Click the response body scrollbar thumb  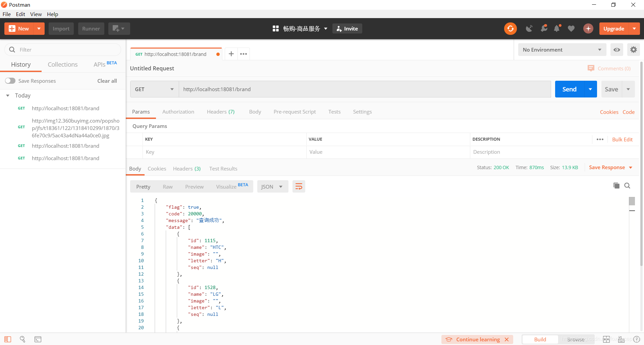(x=632, y=201)
